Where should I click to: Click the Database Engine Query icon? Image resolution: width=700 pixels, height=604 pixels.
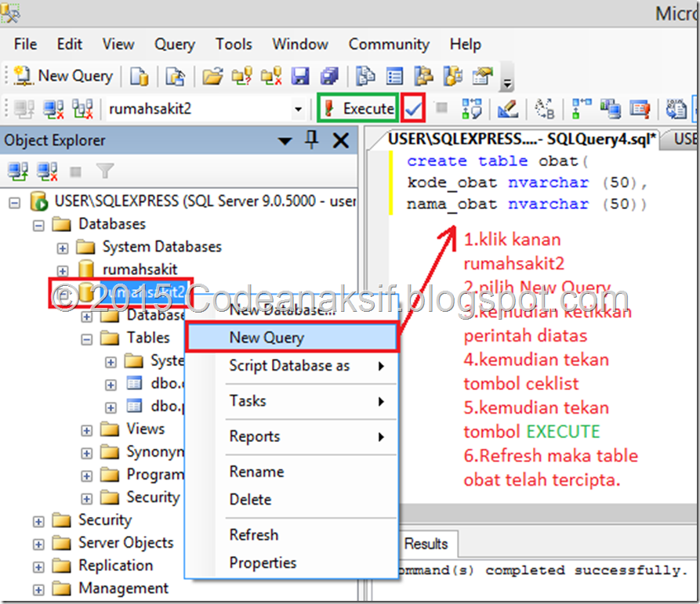139,76
